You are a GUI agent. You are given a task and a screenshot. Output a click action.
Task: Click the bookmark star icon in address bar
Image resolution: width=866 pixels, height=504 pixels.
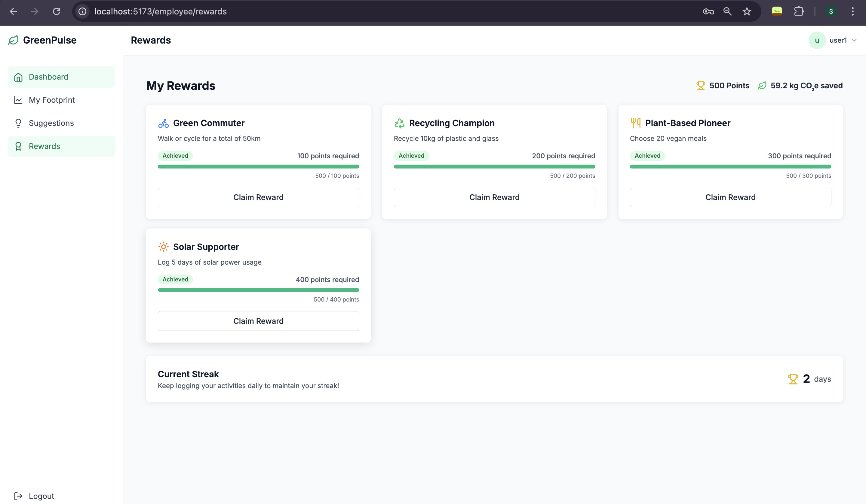click(747, 12)
